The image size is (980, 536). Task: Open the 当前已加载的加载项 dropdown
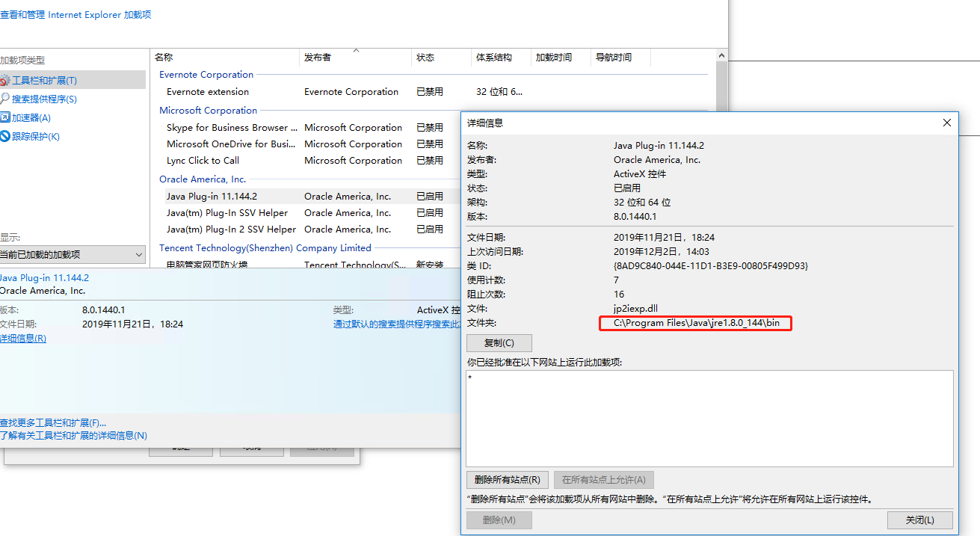coord(73,254)
